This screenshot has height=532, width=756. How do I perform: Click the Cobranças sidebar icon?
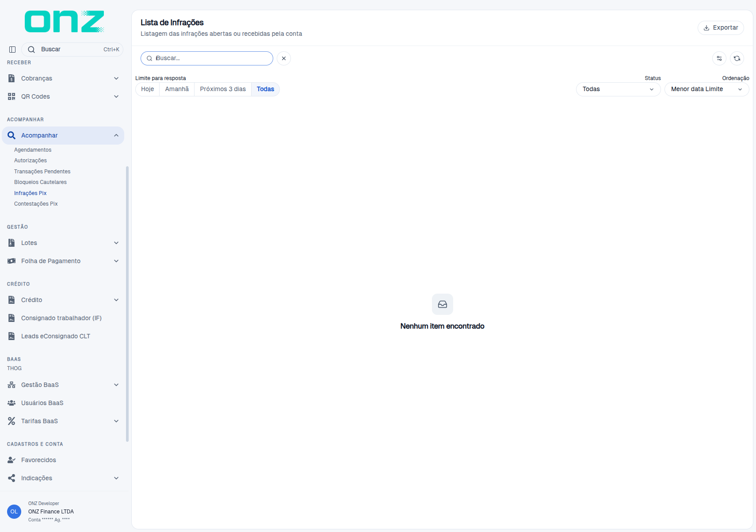[11, 78]
